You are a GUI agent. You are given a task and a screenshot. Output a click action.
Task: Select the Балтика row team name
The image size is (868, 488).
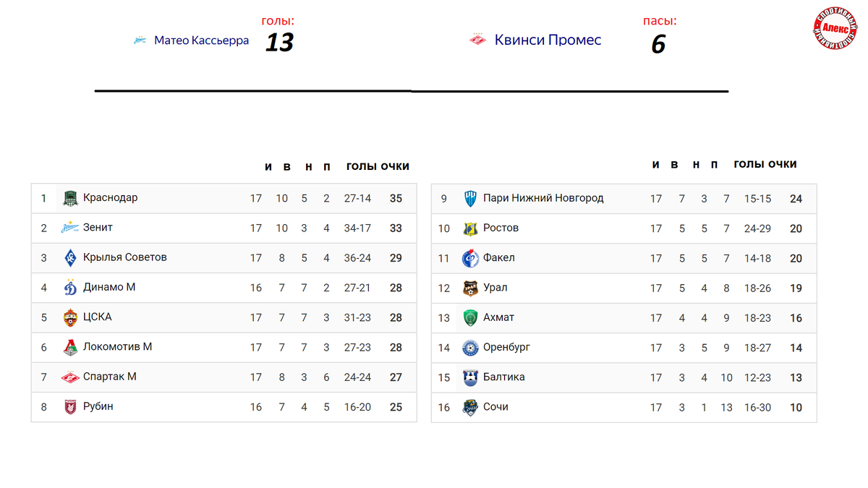(503, 377)
